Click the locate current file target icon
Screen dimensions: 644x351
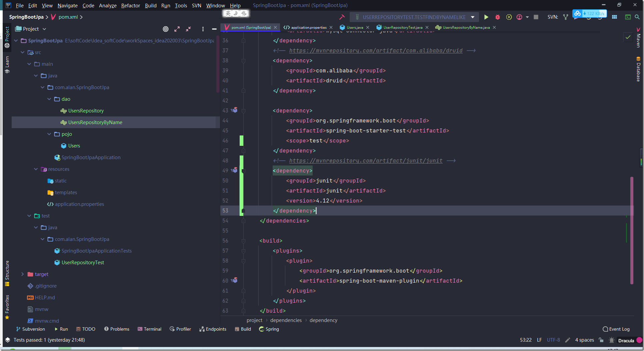coord(166,29)
